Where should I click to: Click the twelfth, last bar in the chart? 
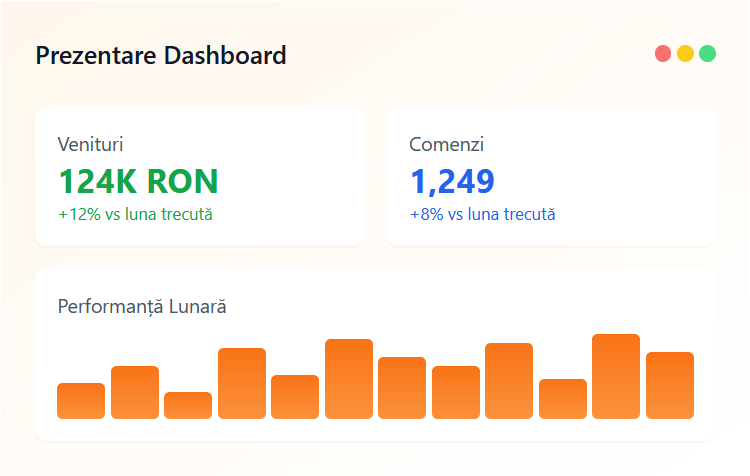pyautogui.click(x=670, y=385)
